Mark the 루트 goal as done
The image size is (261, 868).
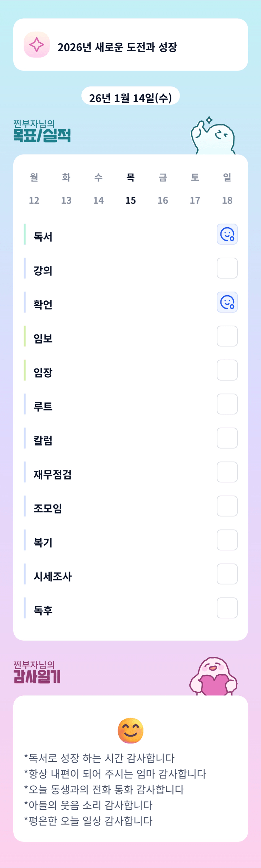[227, 404]
